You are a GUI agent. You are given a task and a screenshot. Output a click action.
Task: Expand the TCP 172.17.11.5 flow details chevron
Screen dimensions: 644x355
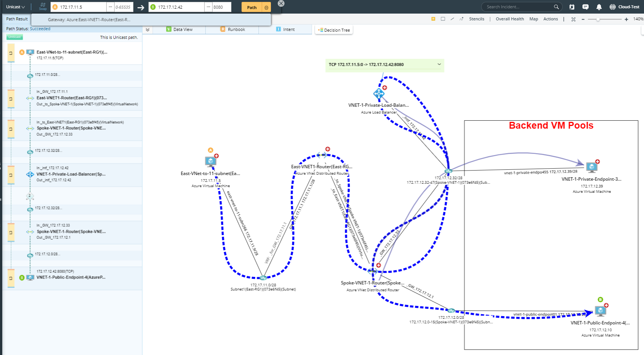pyautogui.click(x=439, y=65)
